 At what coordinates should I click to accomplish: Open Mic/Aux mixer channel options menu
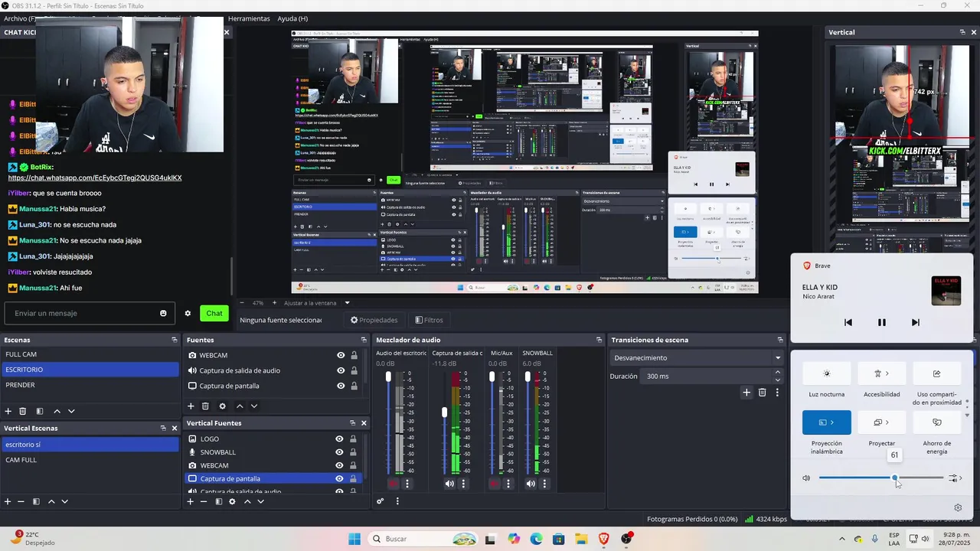508,484
